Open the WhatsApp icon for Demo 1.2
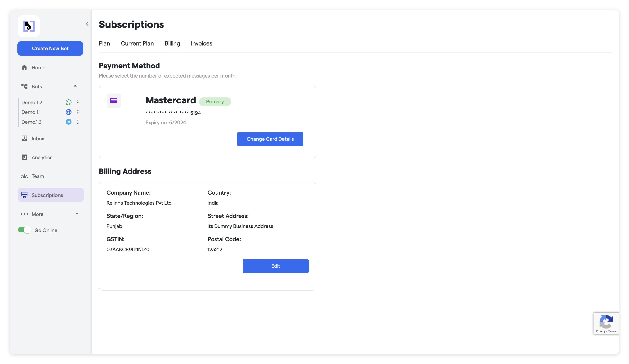 pyautogui.click(x=68, y=102)
